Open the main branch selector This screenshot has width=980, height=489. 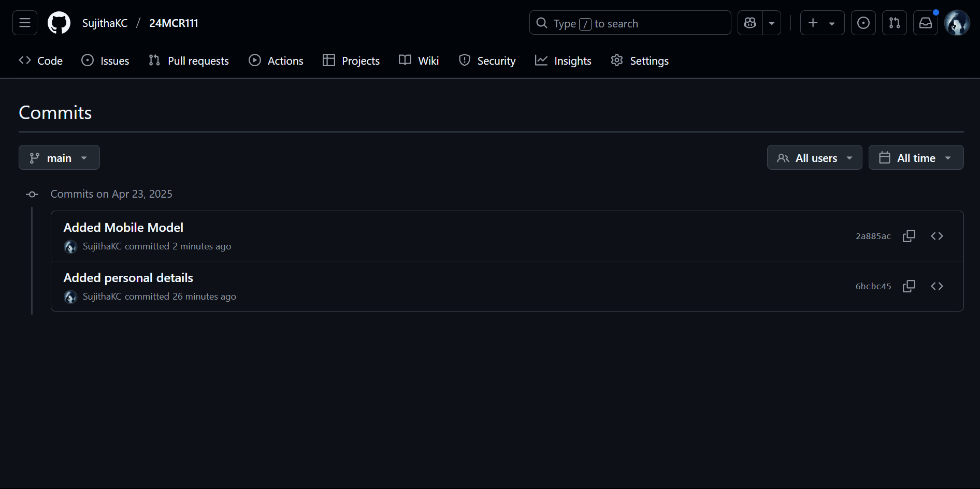59,157
